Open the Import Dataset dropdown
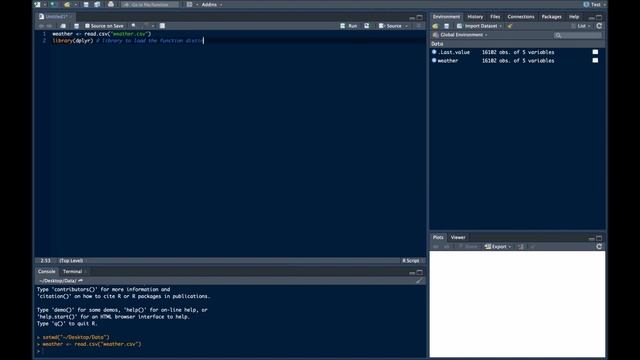This screenshot has height=360, width=640. coord(479,26)
